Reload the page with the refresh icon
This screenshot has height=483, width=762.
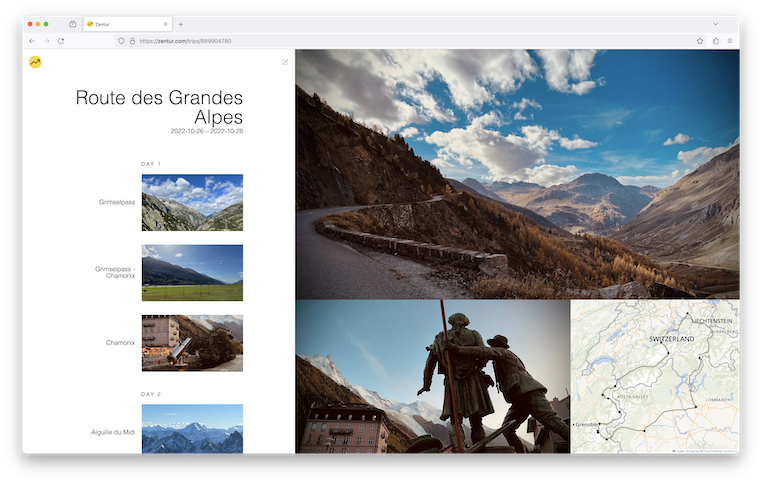pos(61,41)
